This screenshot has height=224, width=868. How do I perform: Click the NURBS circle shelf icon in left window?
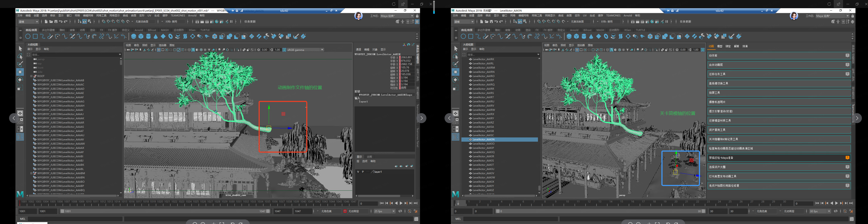(28, 36)
